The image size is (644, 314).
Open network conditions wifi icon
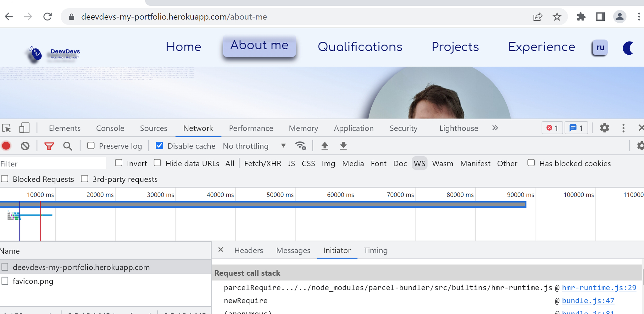coord(301,146)
